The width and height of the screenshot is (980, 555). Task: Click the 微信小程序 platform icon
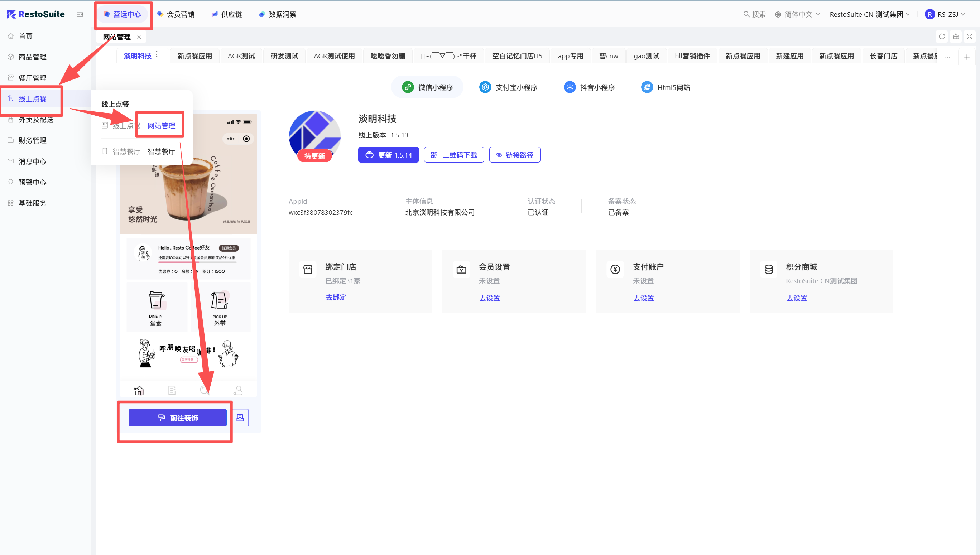pyautogui.click(x=408, y=87)
